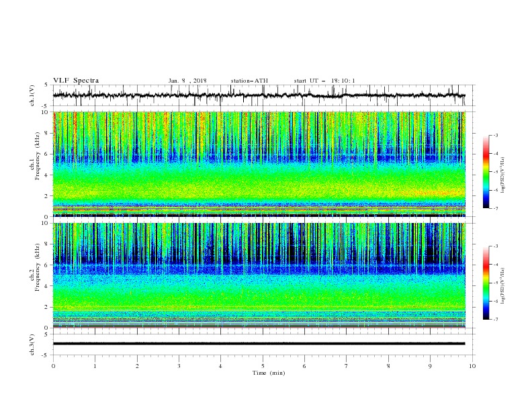Click the "-7" label on ch.1 color bar
The image size is (532, 411).
[x=495, y=208]
